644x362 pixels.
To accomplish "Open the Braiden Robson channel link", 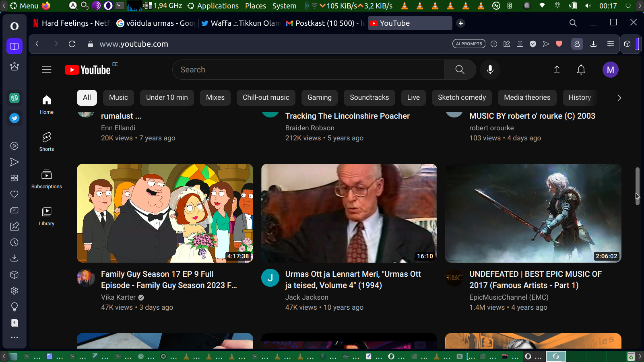I will [x=310, y=128].
